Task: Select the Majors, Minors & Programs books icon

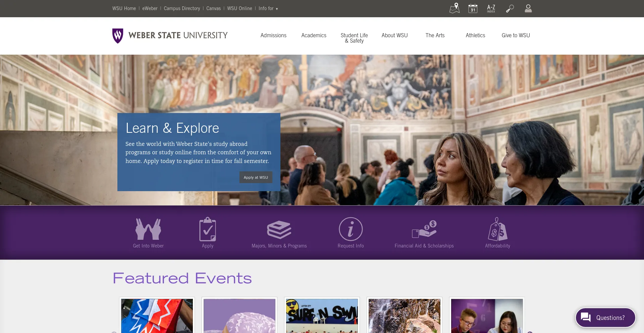Action: [x=279, y=229]
